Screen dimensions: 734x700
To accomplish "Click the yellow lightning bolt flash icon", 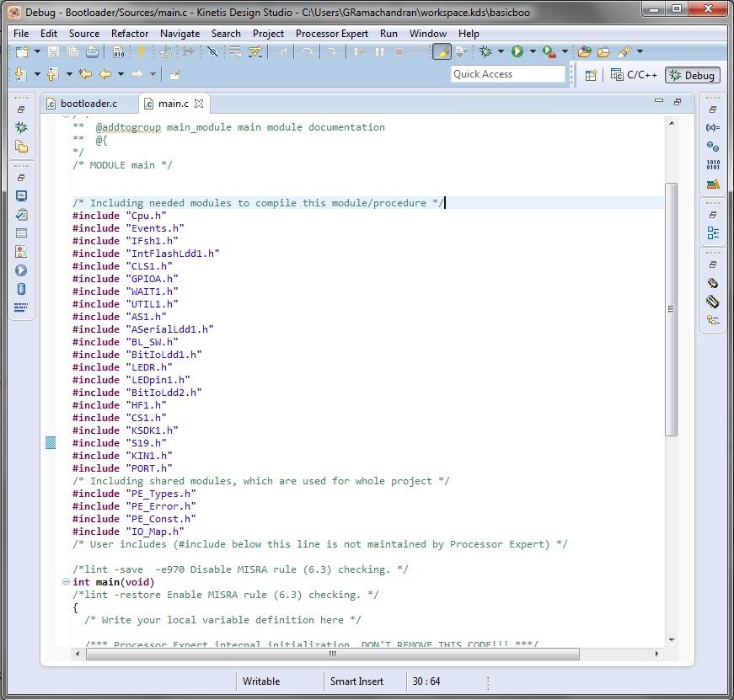I will pyautogui.click(x=141, y=51).
